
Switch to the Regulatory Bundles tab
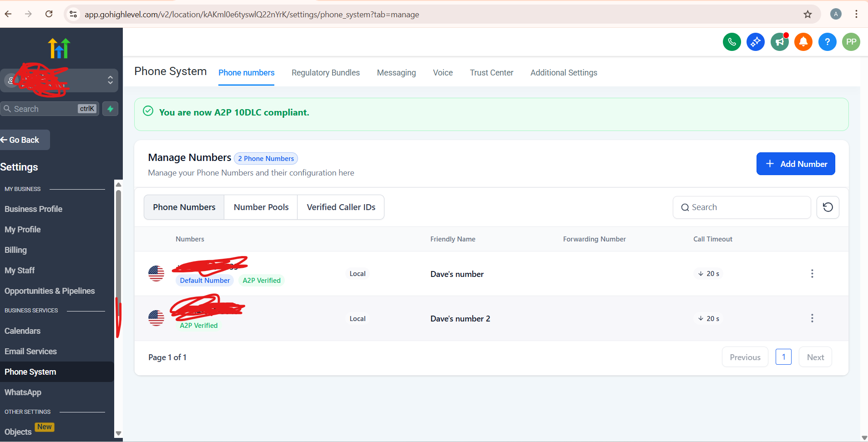tap(325, 73)
